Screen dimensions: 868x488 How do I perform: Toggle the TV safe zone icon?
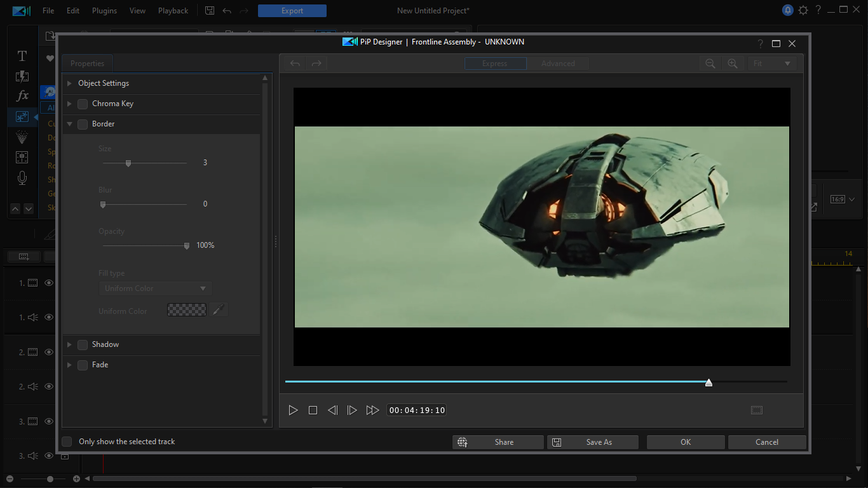coord(756,410)
